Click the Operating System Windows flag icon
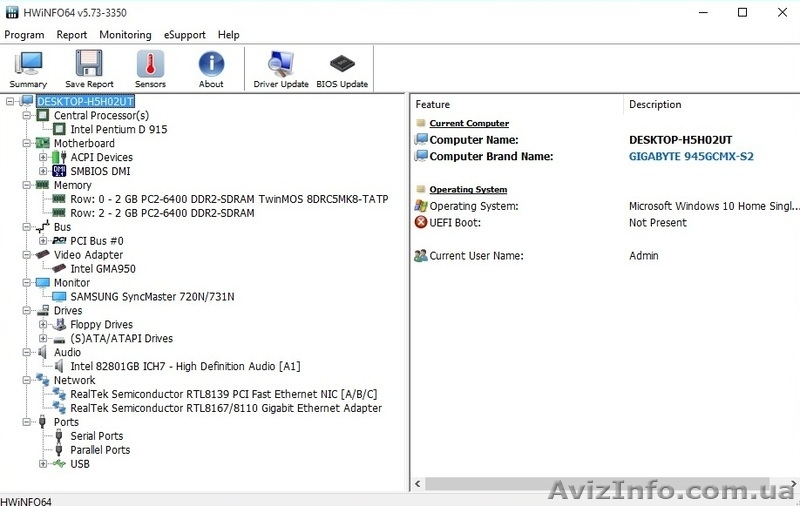This screenshot has height=506, width=800. [421, 206]
